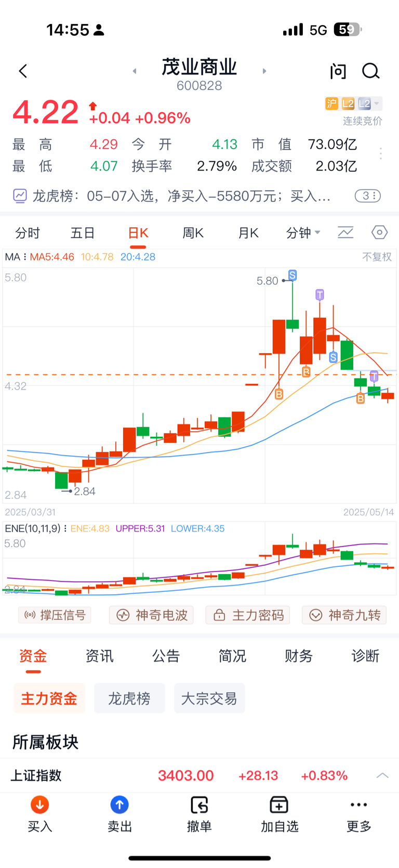Open chart settings hexagon icon
The width and height of the screenshot is (399, 868).
[x=380, y=232]
